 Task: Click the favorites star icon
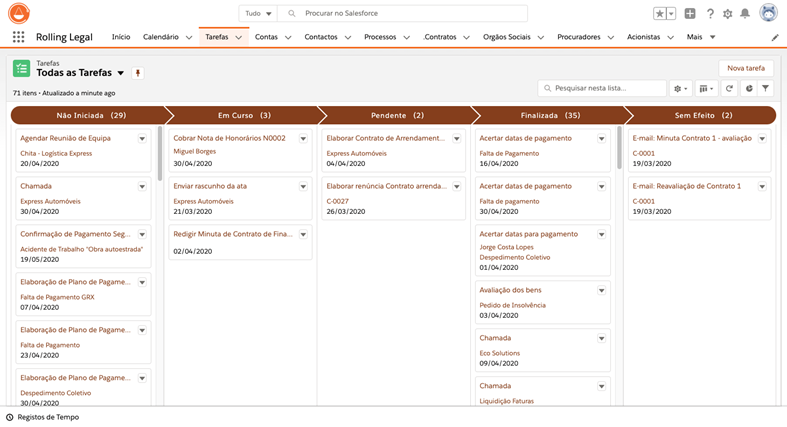click(x=660, y=14)
